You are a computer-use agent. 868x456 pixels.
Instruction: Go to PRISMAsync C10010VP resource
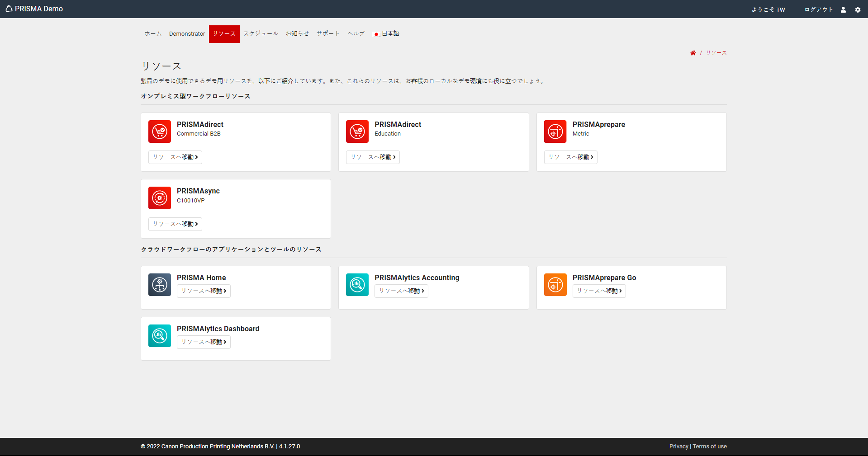pos(175,224)
